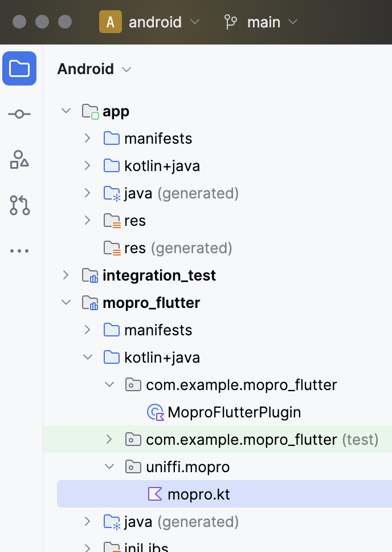Select the Commit tool window icon
This screenshot has width=392, height=552.
(x=19, y=113)
